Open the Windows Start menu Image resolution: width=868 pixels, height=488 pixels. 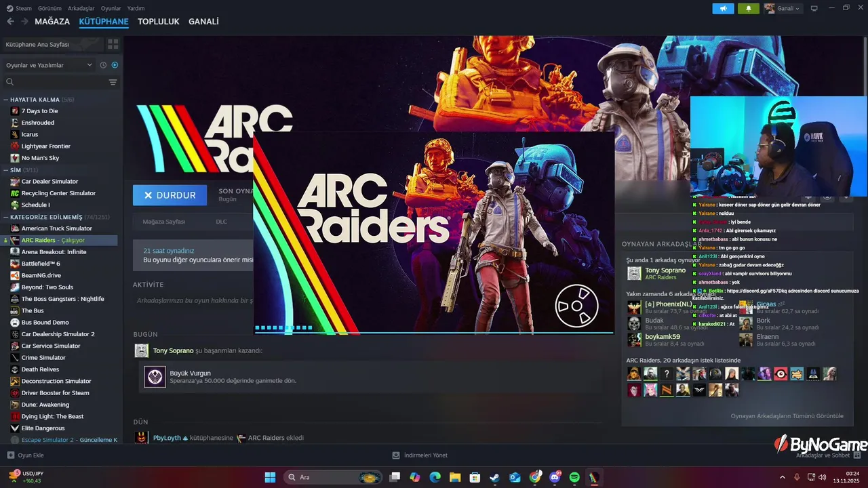[x=270, y=477]
